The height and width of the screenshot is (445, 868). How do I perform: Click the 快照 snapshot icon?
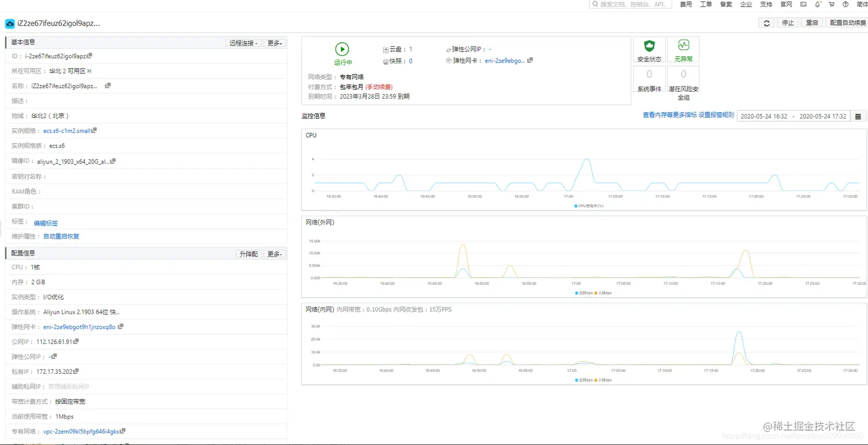coord(386,61)
